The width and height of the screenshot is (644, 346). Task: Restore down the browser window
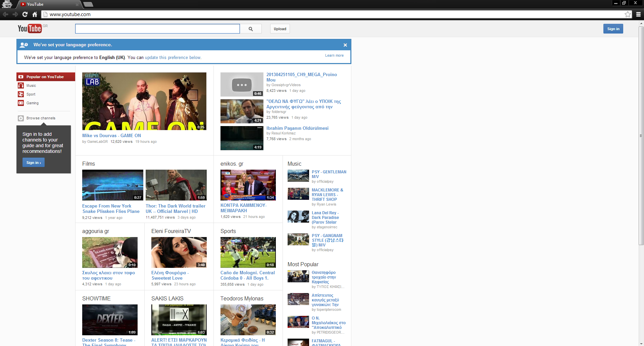(x=624, y=3)
